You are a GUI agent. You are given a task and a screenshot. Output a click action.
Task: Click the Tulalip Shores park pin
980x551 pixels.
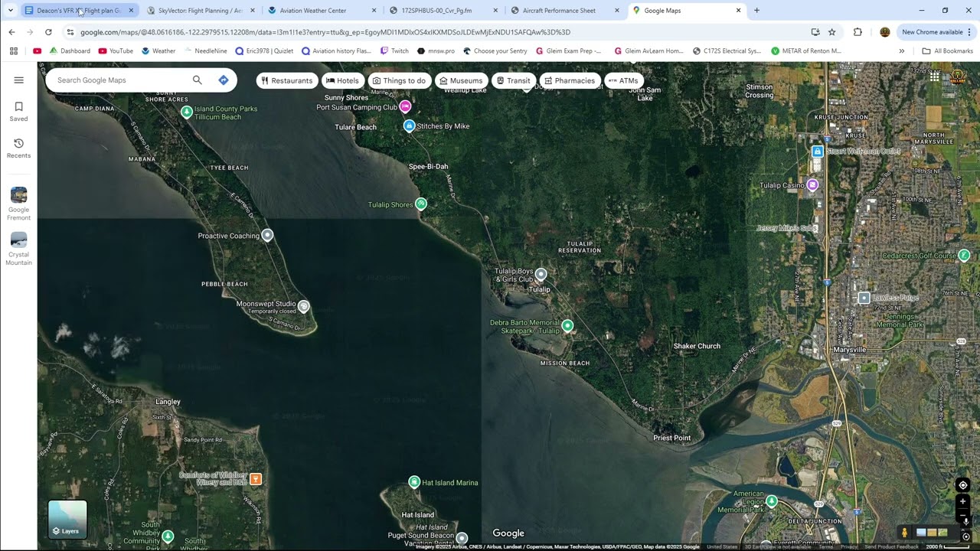(x=421, y=204)
